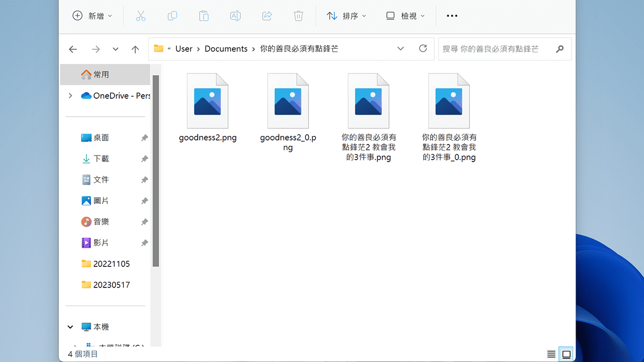Switch to large icons view
Image resolution: width=644 pixels, height=362 pixels.
(x=567, y=354)
